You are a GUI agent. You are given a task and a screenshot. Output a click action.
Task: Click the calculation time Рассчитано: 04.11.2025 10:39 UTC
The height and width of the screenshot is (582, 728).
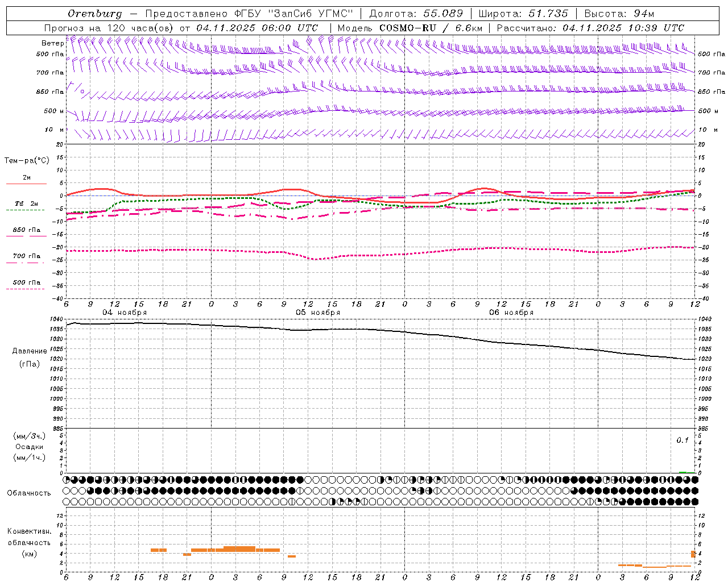point(590,28)
